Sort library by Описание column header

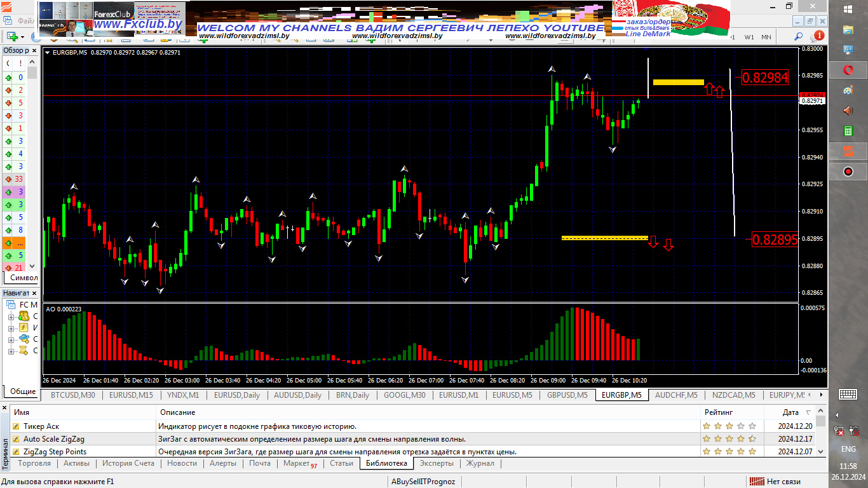tap(427, 413)
